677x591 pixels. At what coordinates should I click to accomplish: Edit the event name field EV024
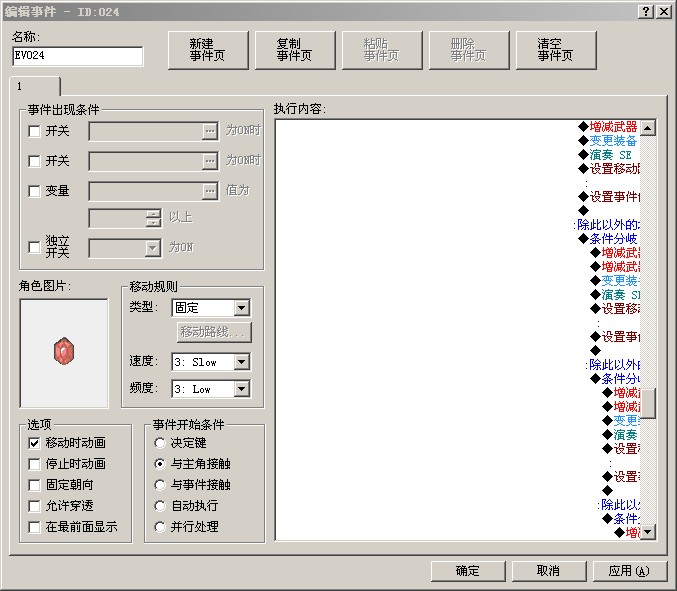(x=78, y=56)
